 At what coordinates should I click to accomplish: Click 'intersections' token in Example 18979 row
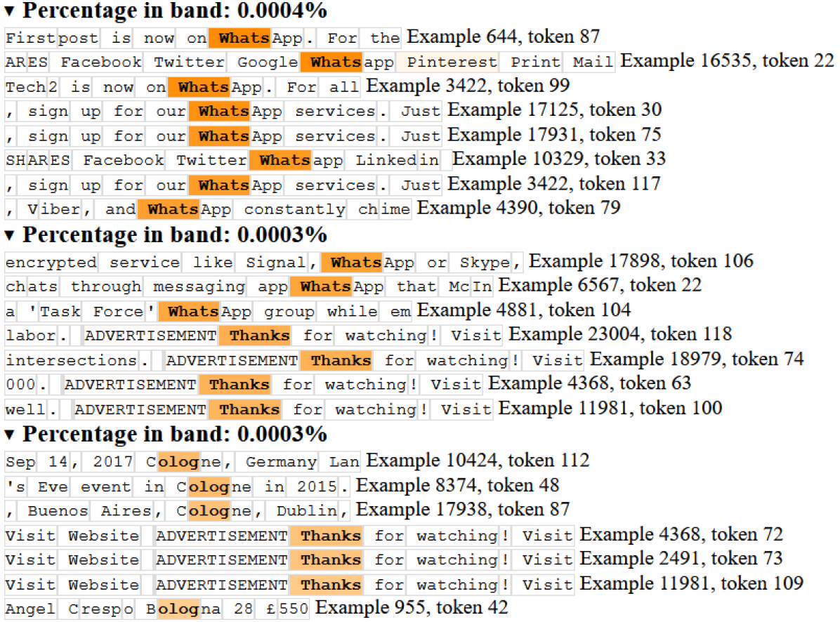[x=71, y=362]
